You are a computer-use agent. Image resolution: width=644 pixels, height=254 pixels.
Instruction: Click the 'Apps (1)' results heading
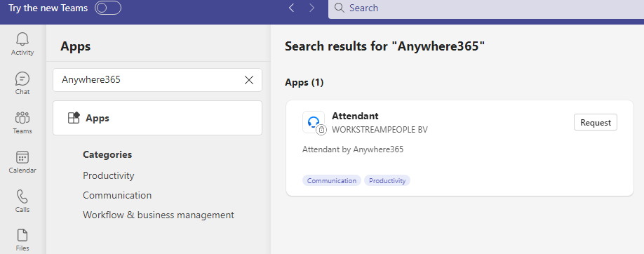[x=304, y=83]
